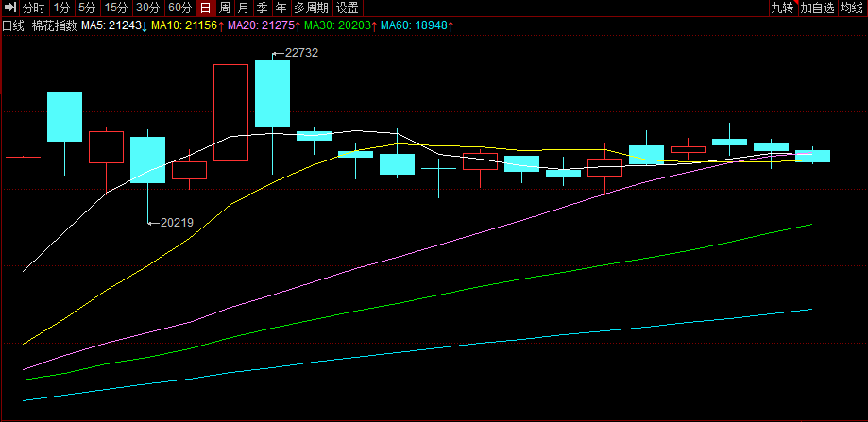The height and width of the screenshot is (422, 868).
Task: Select the 15分 period tab
Action: coord(116,8)
